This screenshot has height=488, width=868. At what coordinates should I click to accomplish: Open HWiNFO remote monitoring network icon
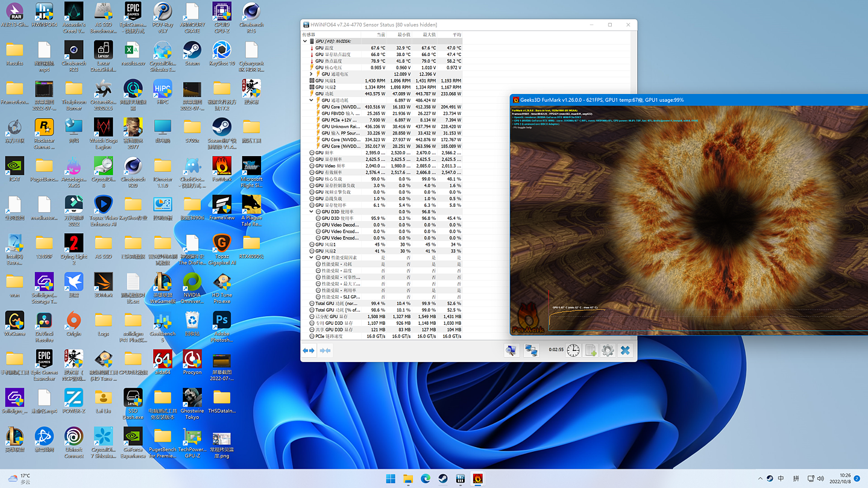tap(531, 350)
